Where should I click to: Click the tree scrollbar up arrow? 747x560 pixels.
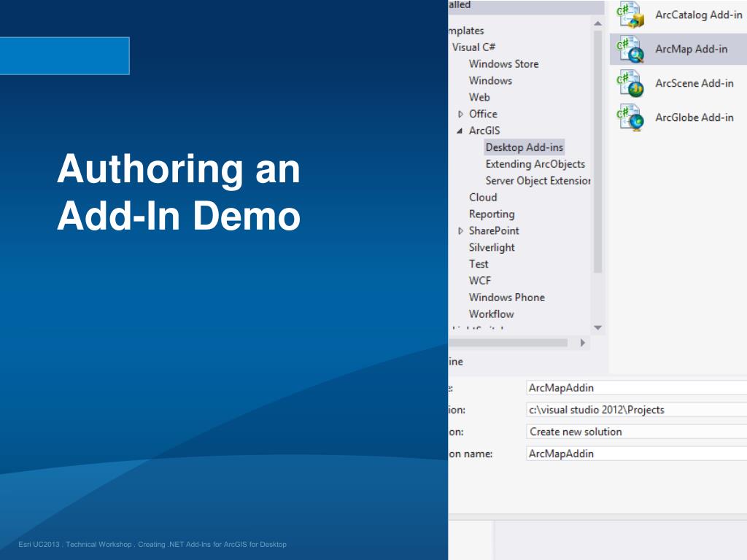(x=598, y=23)
